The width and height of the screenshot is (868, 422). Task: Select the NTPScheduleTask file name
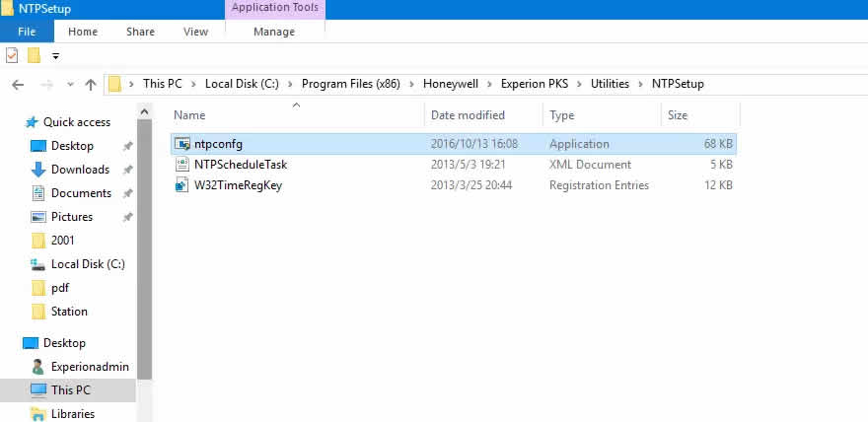click(241, 165)
